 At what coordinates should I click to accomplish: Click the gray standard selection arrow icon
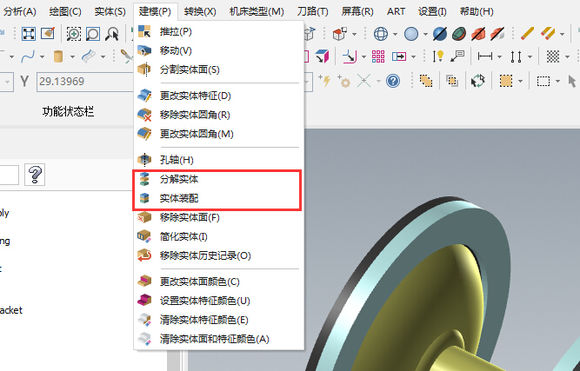pyautogui.click(x=572, y=81)
